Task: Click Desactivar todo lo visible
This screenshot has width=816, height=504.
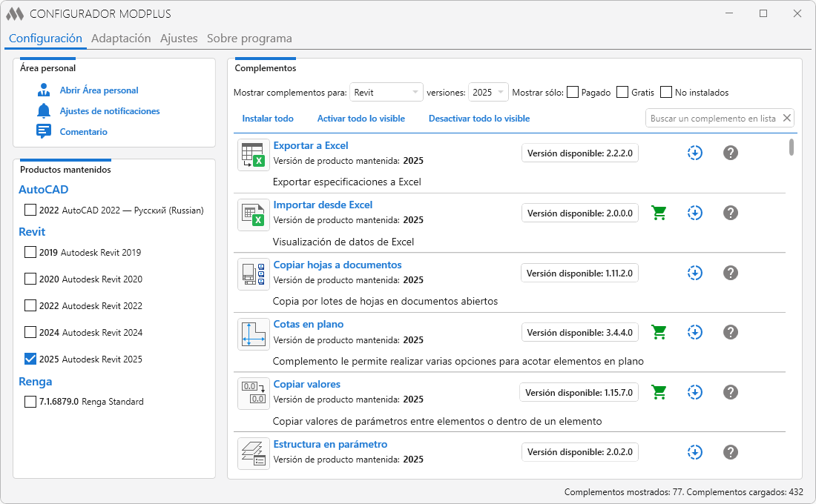Action: tap(478, 119)
